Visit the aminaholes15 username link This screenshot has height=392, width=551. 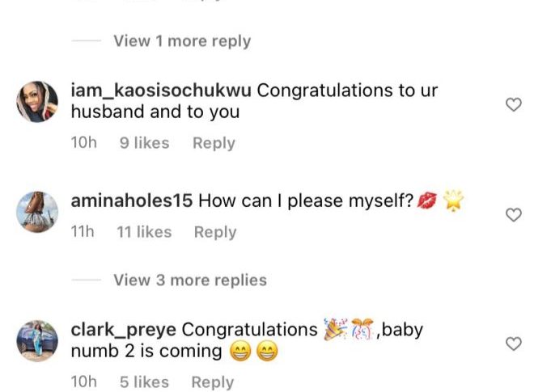point(131,201)
